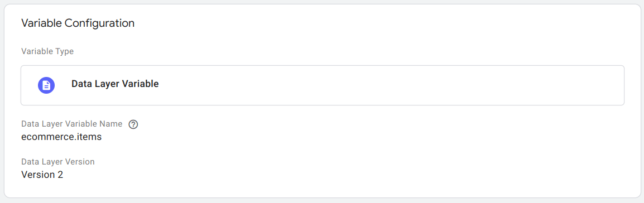Open the Version 2 data layer version setting
This screenshot has height=203, width=644.
[42, 175]
